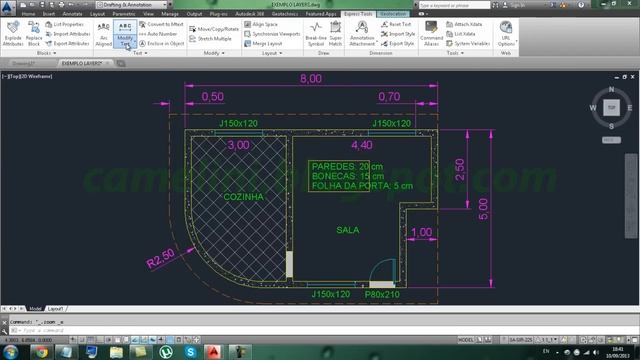Select the List Properties command
The width and height of the screenshot is (640, 360).
coord(64,24)
